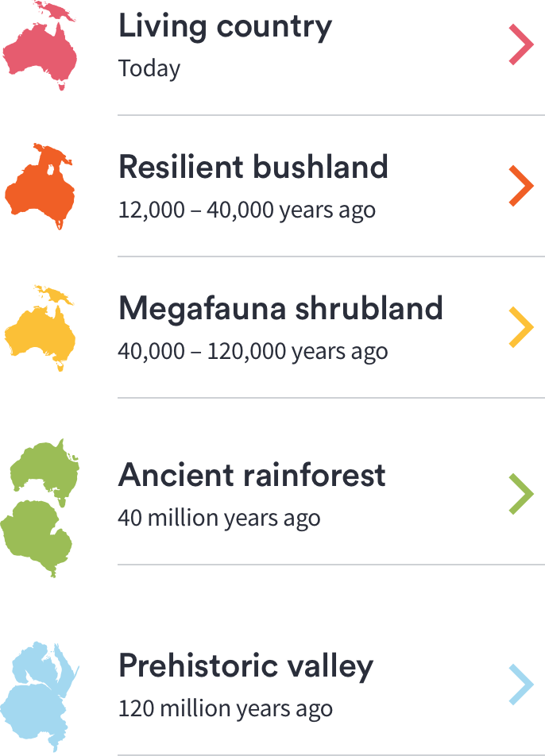The image size is (545, 756).
Task: Open Ancient rainforest via green chevron
Action: 521,494
